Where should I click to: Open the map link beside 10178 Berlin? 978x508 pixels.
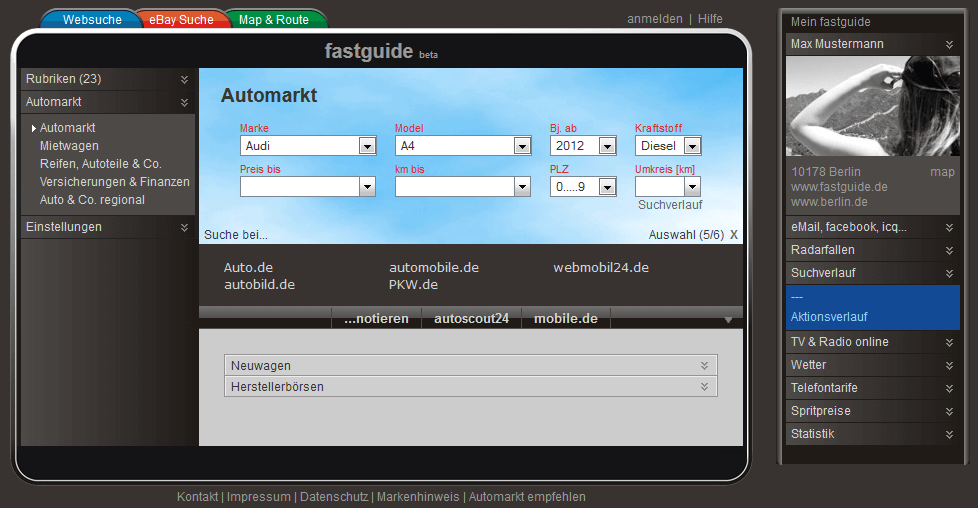tap(942, 172)
